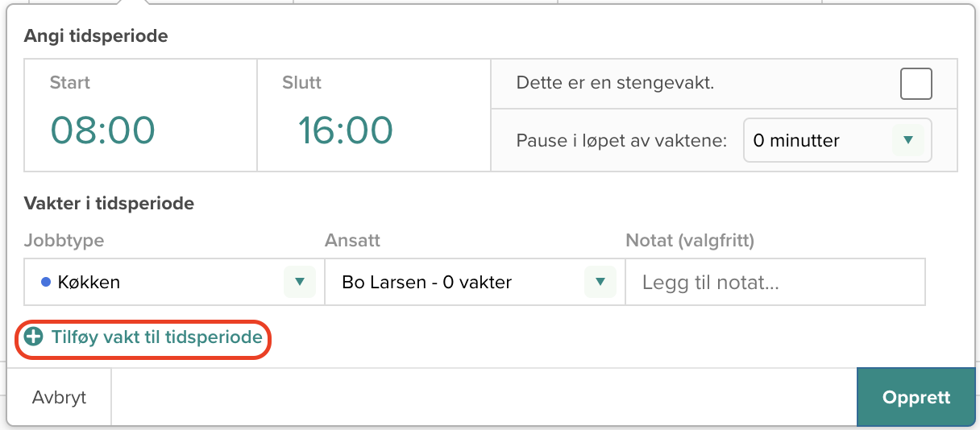Screen dimensions: 980x430
Task: Click the green arrow icon in Jobbtype field
Action: 300,282
